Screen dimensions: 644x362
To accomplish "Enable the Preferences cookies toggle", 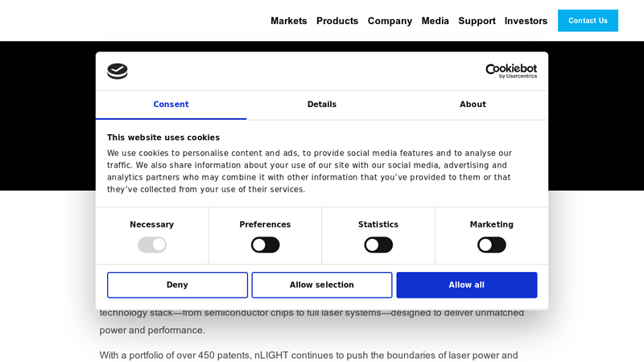I will pos(265,245).
